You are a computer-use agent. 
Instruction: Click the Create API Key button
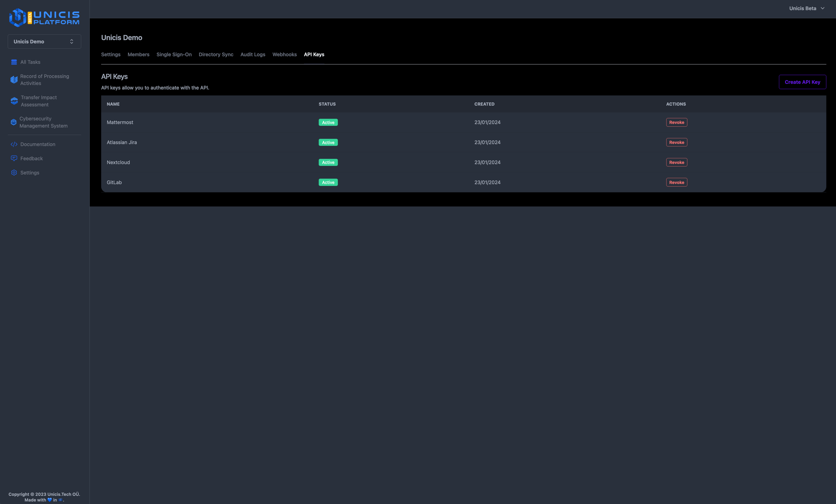[802, 82]
